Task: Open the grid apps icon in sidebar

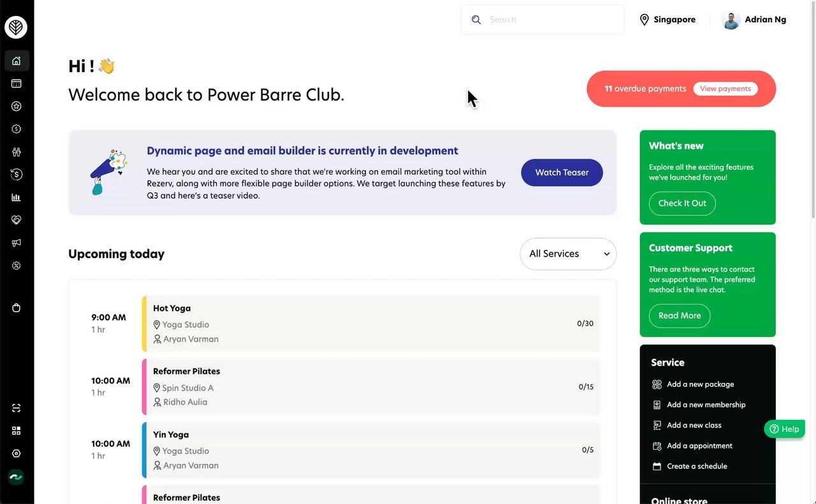Action: click(x=17, y=431)
